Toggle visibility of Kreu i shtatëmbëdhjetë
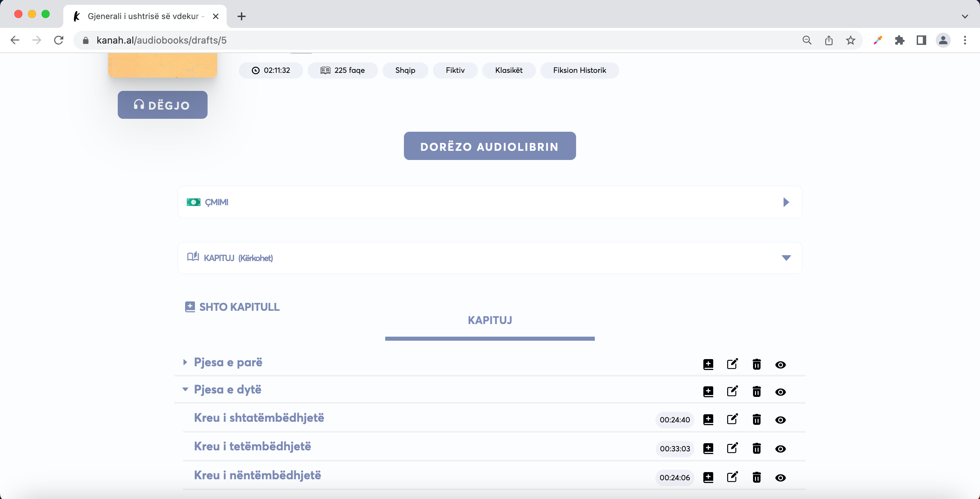This screenshot has width=980, height=499. coord(780,420)
